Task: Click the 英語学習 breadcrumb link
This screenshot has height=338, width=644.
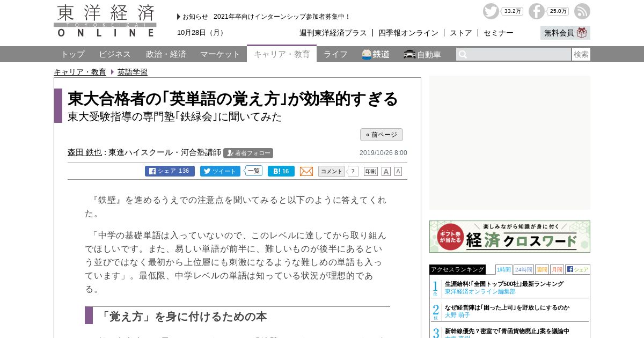Action: click(133, 72)
